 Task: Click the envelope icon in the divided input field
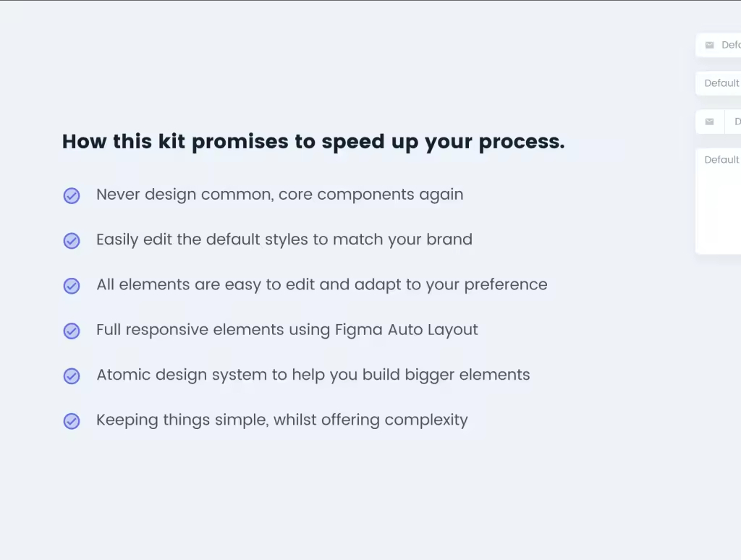[x=709, y=122]
